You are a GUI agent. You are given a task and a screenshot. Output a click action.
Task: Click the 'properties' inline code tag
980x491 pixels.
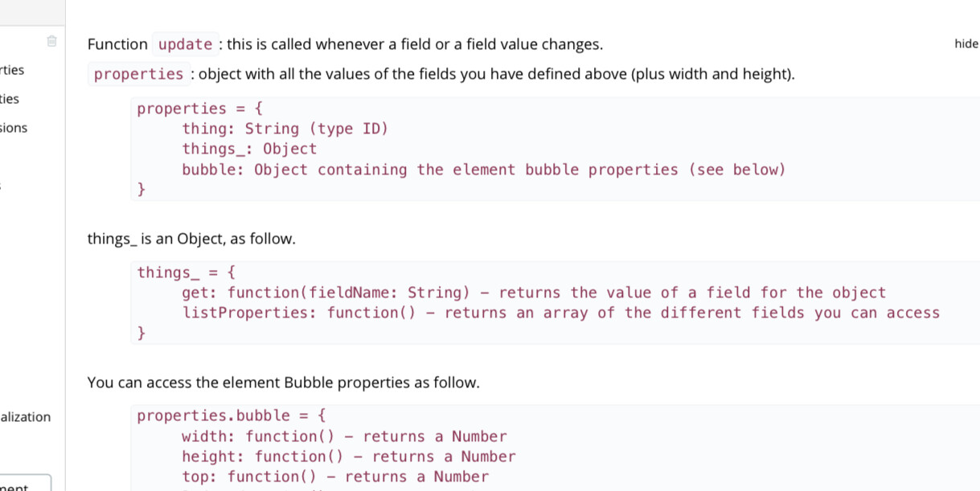pyautogui.click(x=139, y=74)
